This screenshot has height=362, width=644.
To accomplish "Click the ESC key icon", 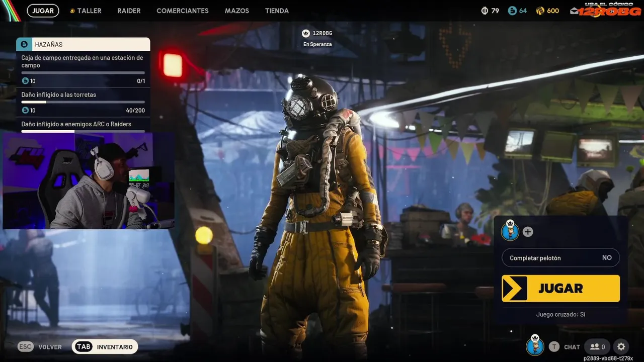I will 26,347.
